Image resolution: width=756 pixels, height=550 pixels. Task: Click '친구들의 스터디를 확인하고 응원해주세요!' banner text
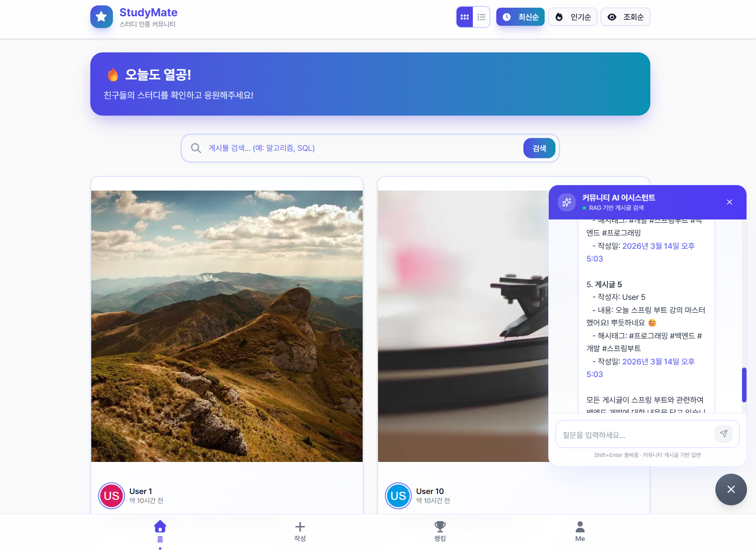click(178, 95)
